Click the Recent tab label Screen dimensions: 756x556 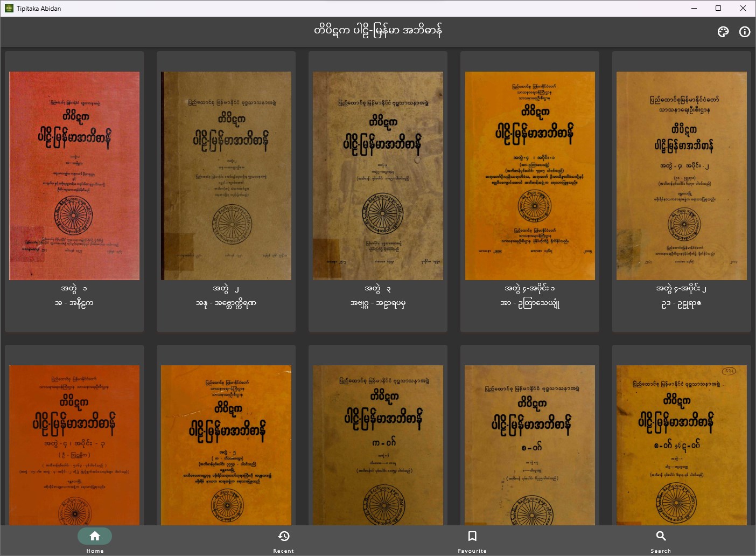pos(284,551)
